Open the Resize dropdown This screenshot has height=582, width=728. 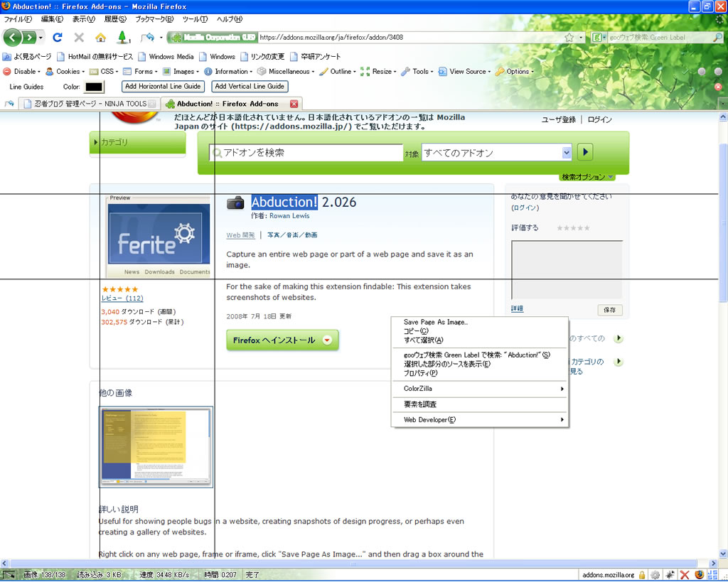(378, 72)
